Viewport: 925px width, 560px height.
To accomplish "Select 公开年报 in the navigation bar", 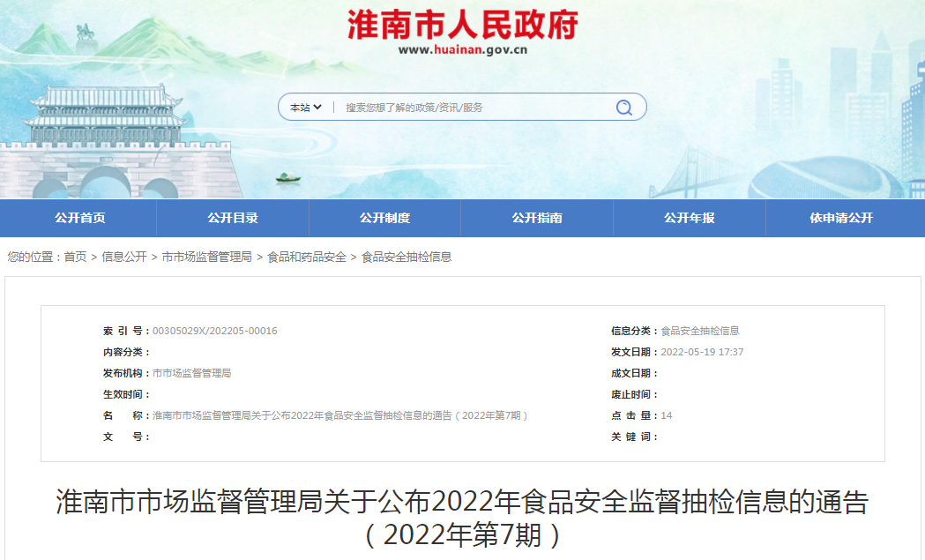I will 690,218.
